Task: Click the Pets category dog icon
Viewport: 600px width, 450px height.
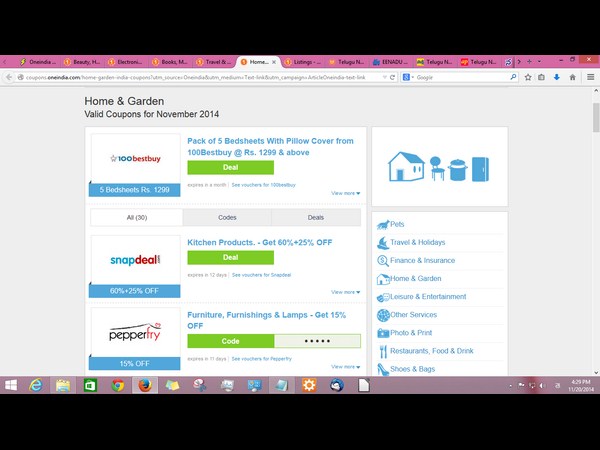Action: click(383, 225)
